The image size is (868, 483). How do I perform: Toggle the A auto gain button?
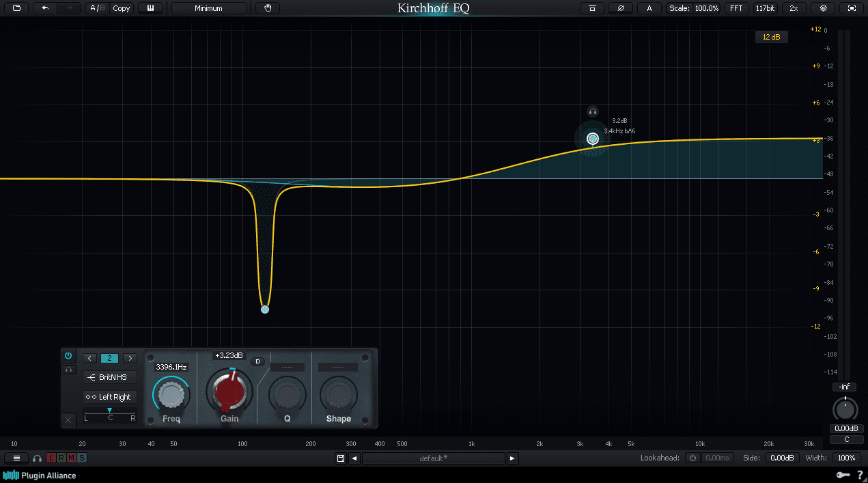click(649, 8)
